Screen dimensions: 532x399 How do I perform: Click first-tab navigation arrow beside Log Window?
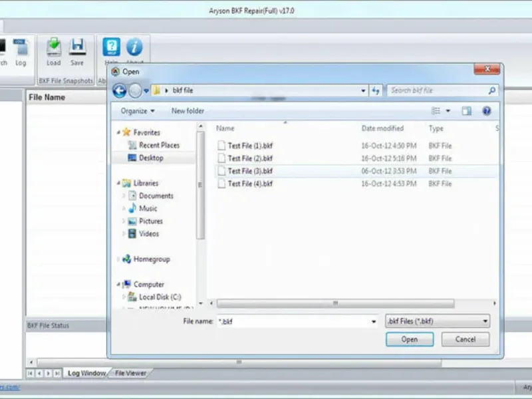pos(30,373)
